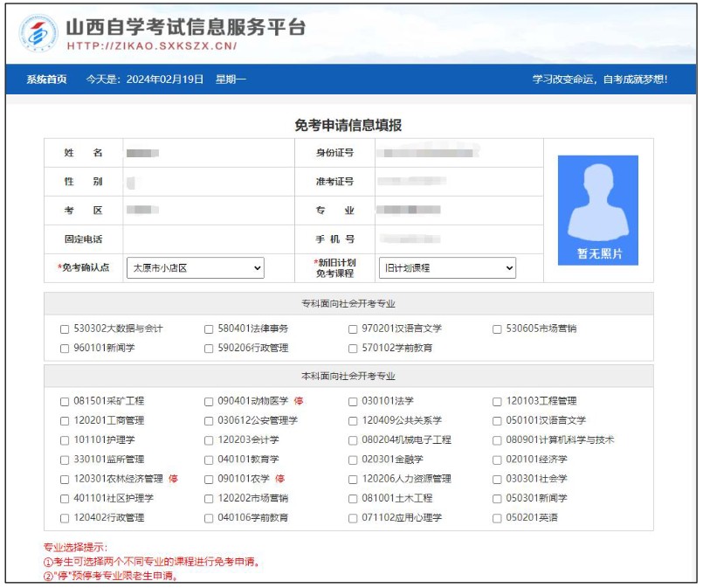
Task: Click the platform logo emblem
Action: [38, 32]
